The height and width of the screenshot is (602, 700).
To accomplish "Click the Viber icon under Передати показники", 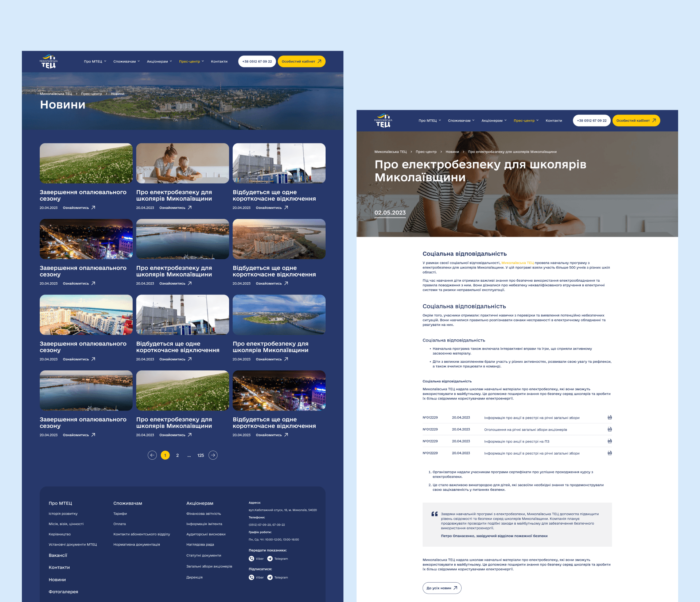I will coord(252,559).
